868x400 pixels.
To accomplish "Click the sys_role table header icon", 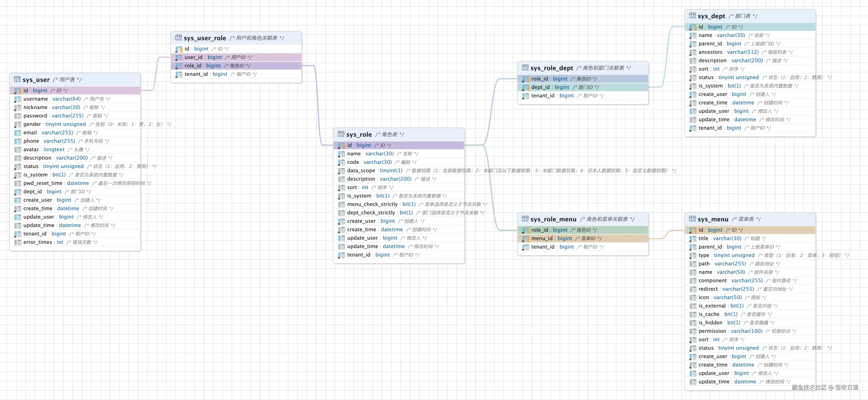I will (341, 134).
